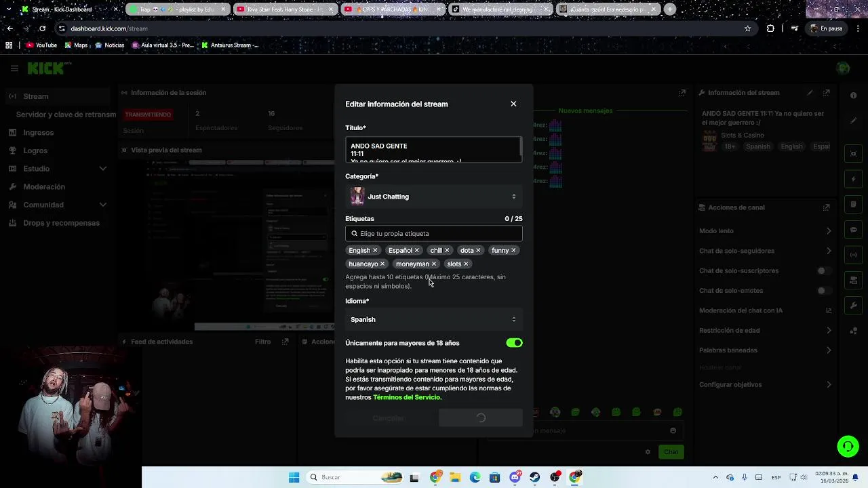The width and height of the screenshot is (868, 488).
Task: Click the green support headset button
Action: click(848, 446)
